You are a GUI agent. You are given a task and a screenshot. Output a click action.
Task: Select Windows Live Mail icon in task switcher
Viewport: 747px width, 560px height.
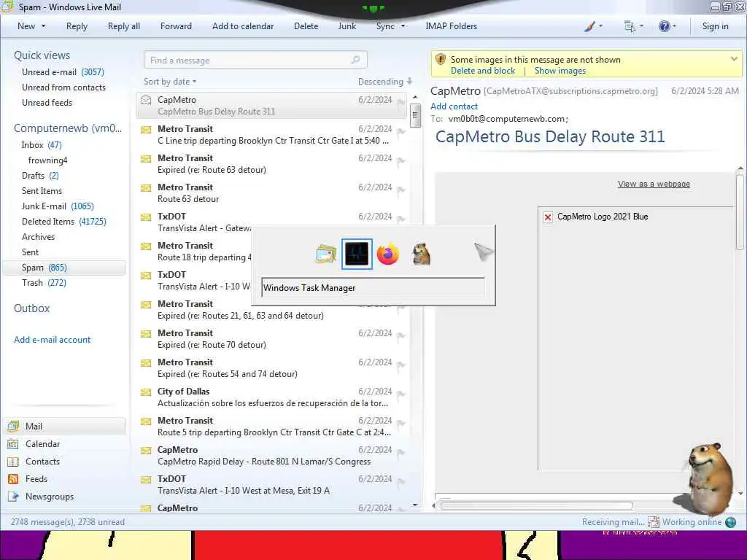326,254
